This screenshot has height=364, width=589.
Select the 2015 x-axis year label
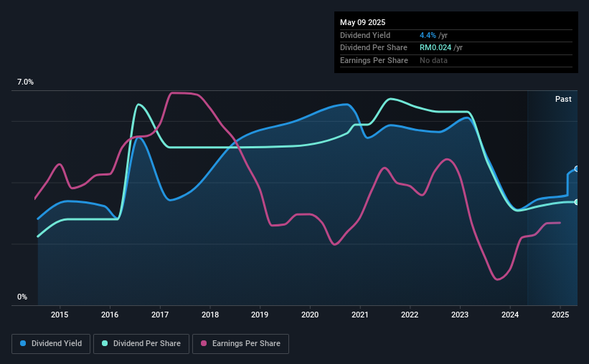point(60,315)
